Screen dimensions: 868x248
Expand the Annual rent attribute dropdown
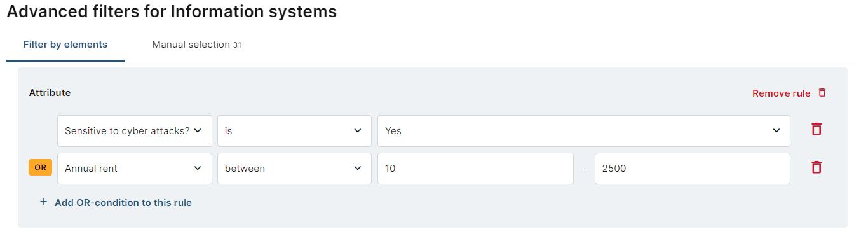tap(135, 169)
